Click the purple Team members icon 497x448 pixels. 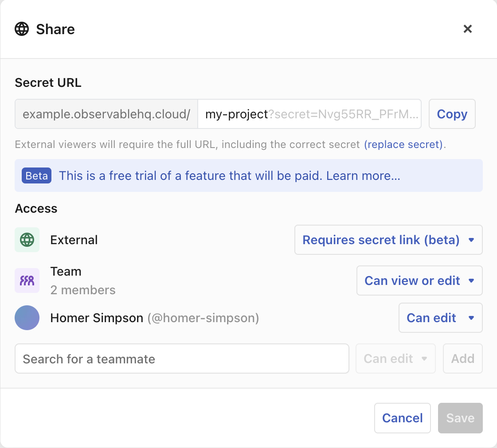pos(27,280)
